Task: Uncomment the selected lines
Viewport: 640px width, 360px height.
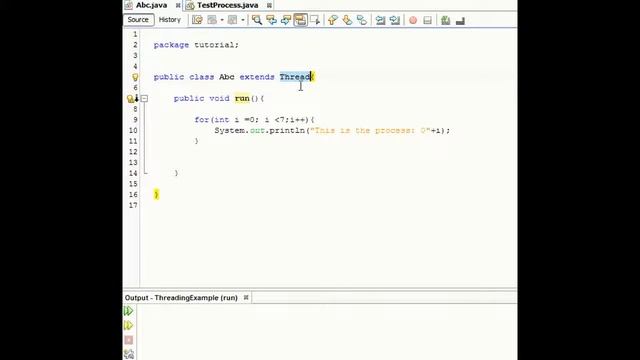Action: [x=460, y=20]
